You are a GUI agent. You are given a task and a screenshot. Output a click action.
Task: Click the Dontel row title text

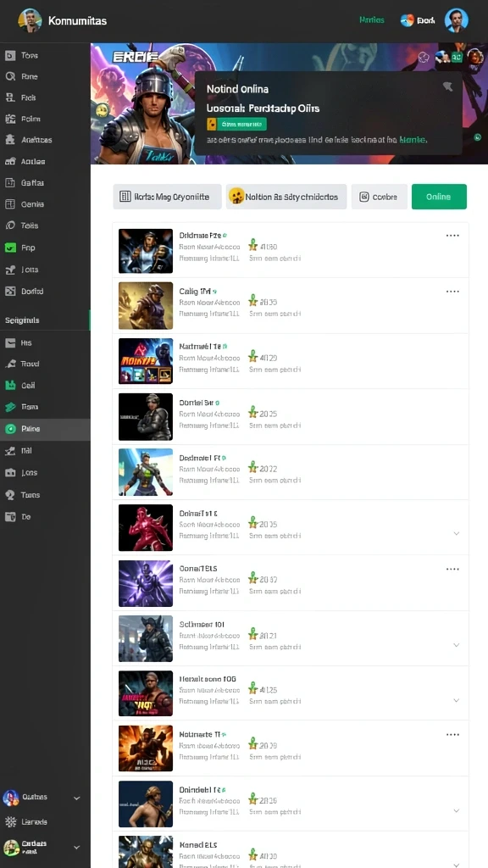(x=196, y=403)
